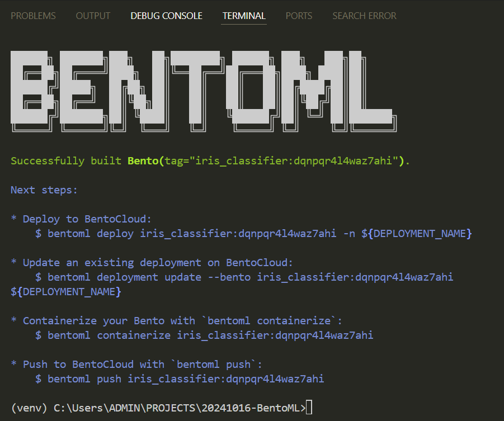Click the Next steps heading

click(x=44, y=190)
